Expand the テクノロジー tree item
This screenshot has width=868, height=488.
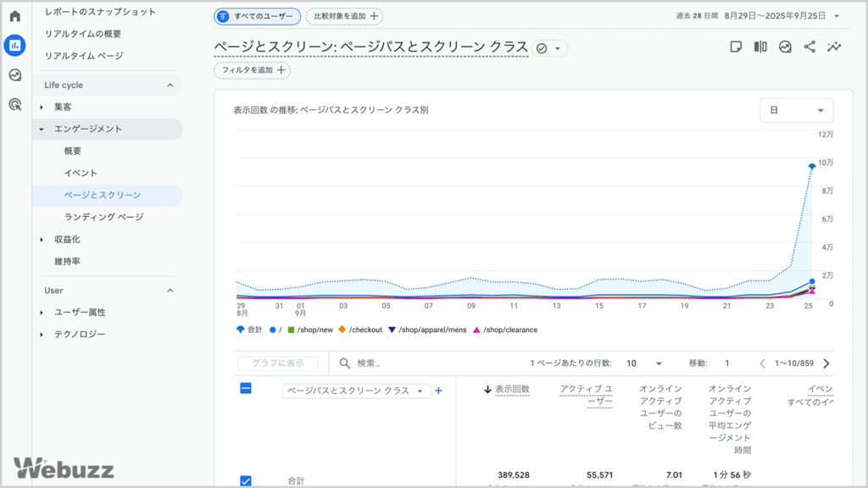tap(42, 334)
